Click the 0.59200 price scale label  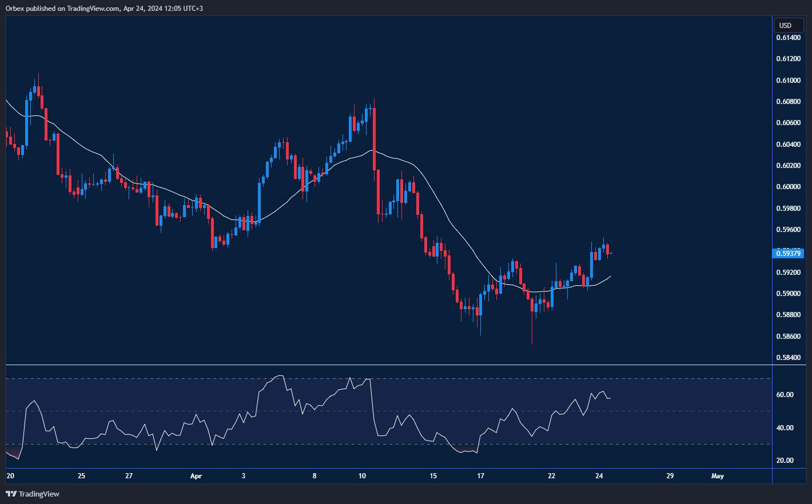788,273
